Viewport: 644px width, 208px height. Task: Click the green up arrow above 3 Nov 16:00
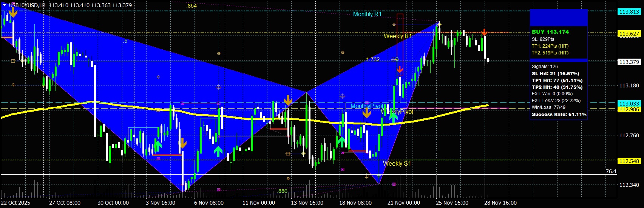pos(158,144)
